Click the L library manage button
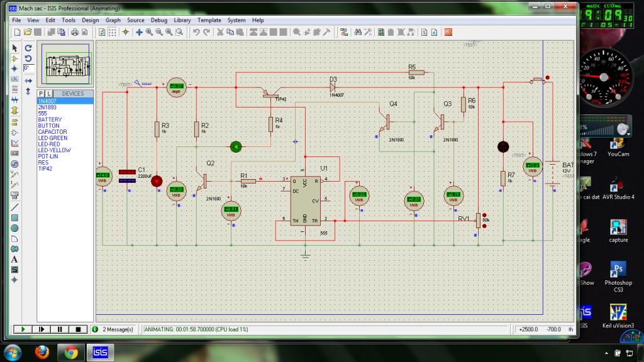 [48, 94]
